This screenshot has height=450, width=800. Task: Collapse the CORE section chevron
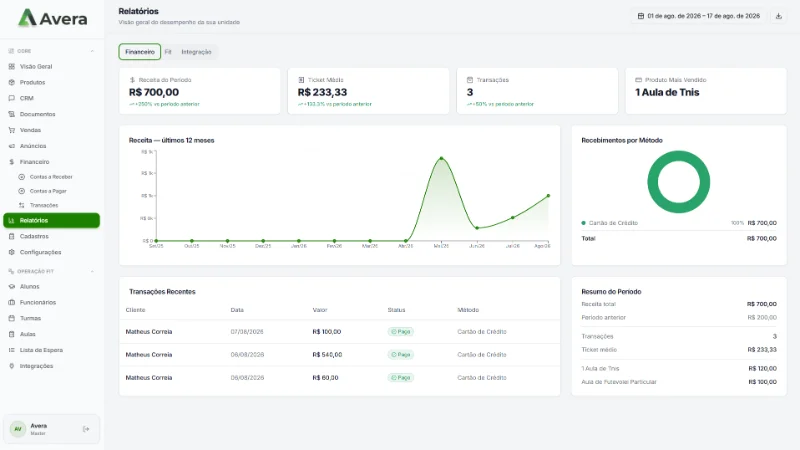coord(92,51)
